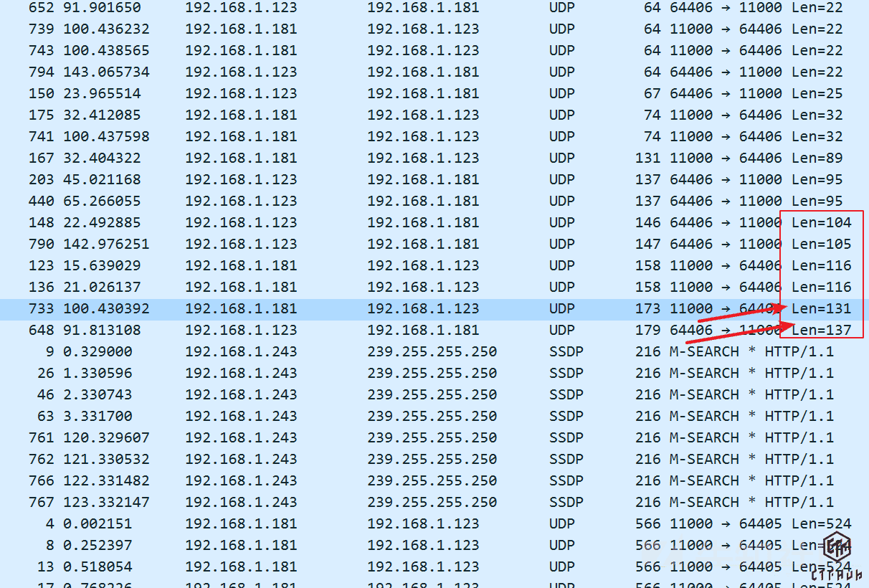Select SSDP packet 761 at 120.329607
869x588 pixels.
point(430,438)
